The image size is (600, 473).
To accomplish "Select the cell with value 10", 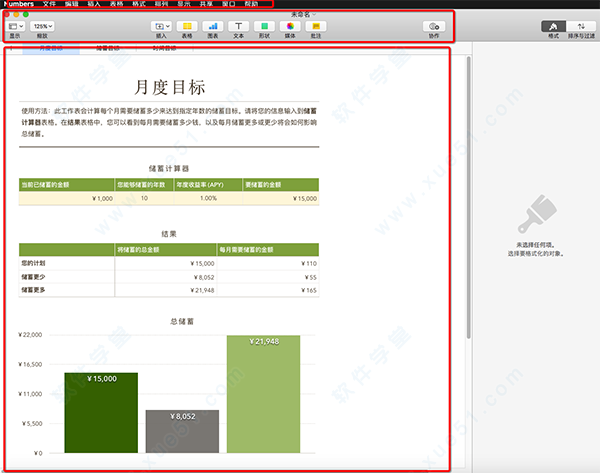I will [x=144, y=198].
